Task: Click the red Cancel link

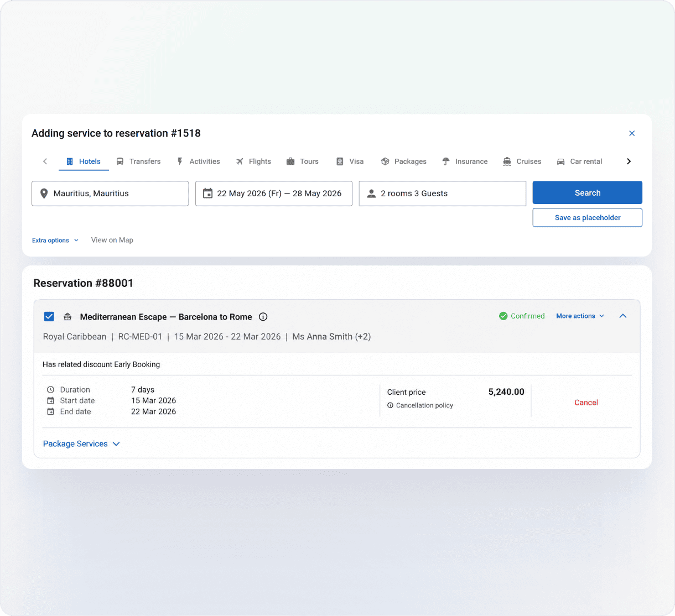Action: point(586,403)
